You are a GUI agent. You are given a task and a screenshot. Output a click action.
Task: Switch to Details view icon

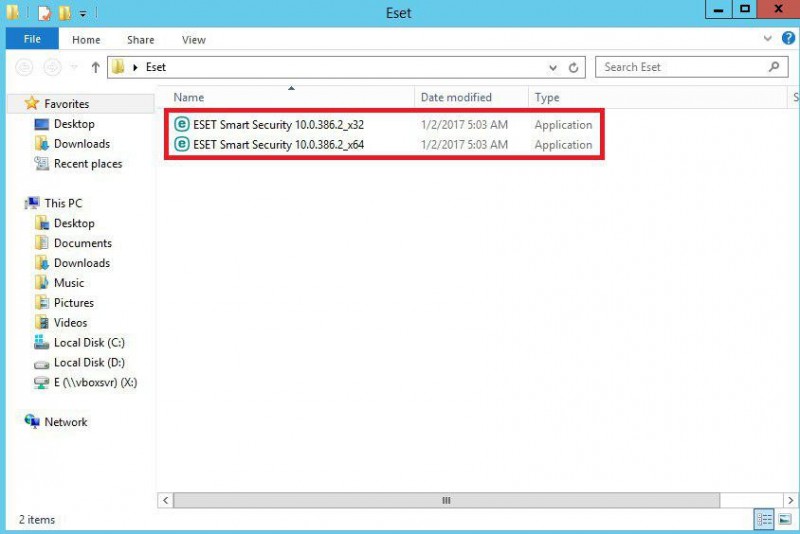point(764,520)
